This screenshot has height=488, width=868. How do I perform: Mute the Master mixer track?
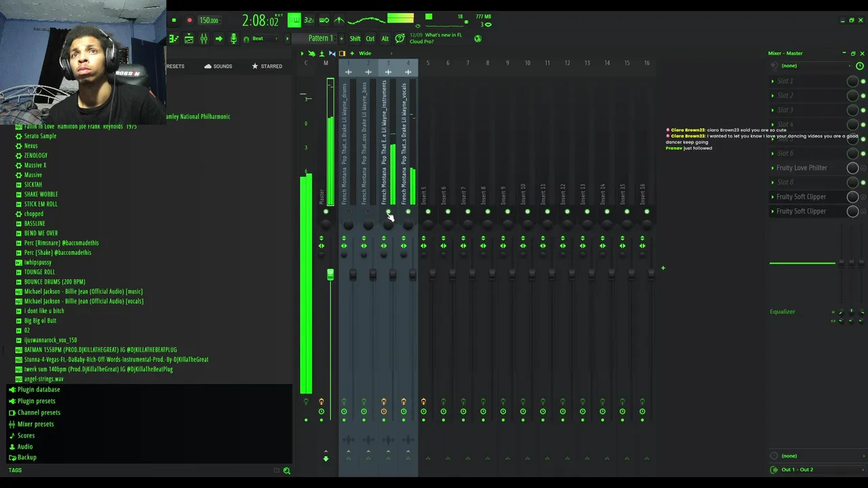click(326, 212)
